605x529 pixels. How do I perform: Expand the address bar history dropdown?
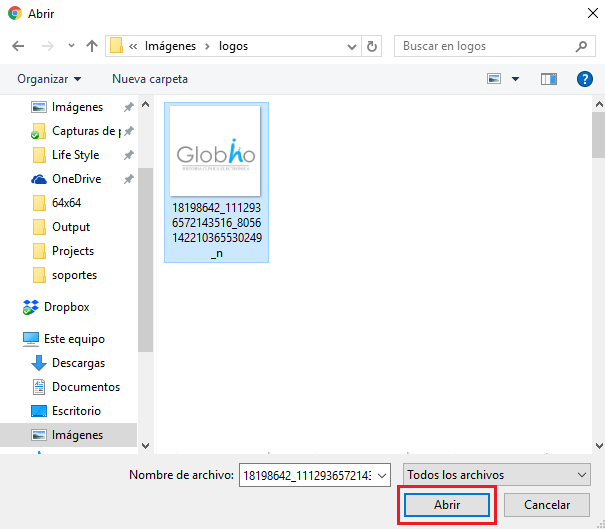click(x=351, y=46)
